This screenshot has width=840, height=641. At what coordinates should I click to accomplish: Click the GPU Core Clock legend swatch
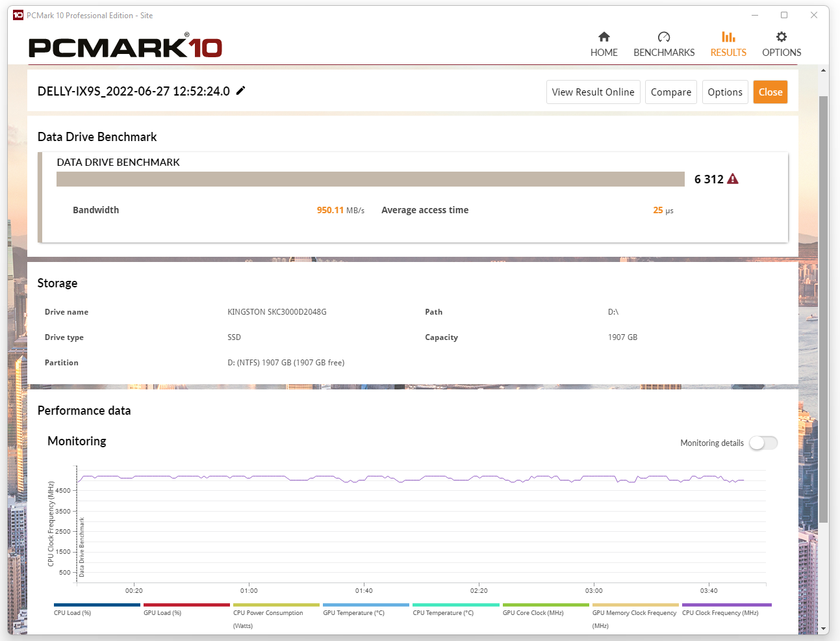pos(546,605)
